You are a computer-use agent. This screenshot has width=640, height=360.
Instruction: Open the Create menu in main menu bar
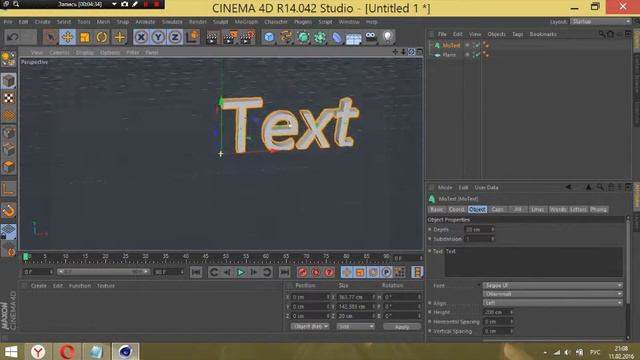tap(42, 22)
